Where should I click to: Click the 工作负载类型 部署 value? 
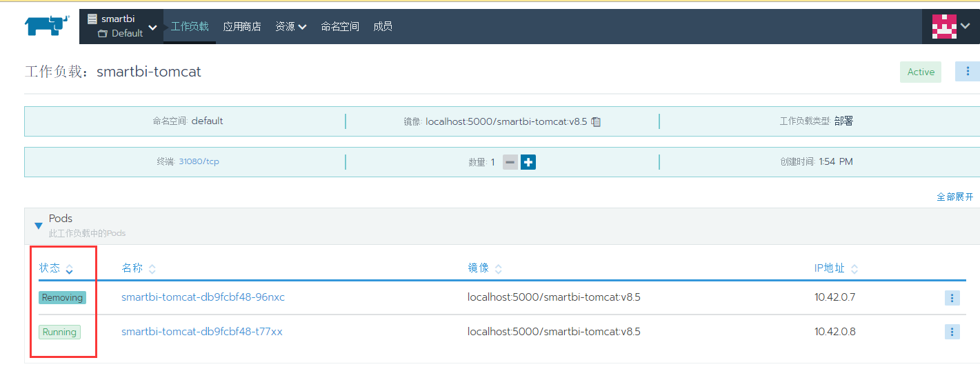coord(844,121)
